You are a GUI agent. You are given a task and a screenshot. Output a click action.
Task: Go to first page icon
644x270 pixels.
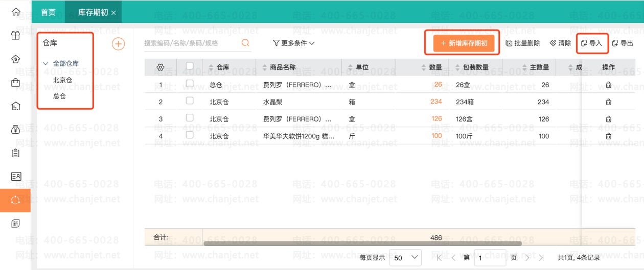tap(439, 258)
